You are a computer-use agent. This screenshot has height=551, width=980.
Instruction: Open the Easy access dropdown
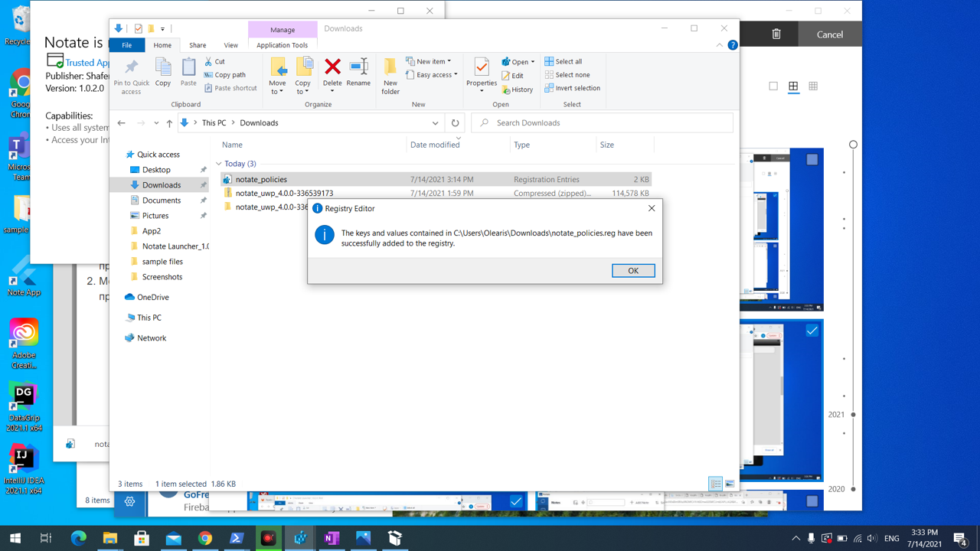432,75
